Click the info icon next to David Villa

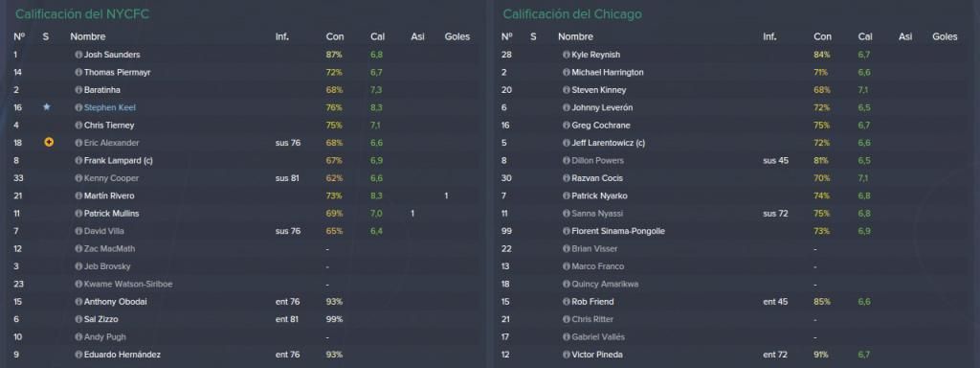tap(78, 232)
